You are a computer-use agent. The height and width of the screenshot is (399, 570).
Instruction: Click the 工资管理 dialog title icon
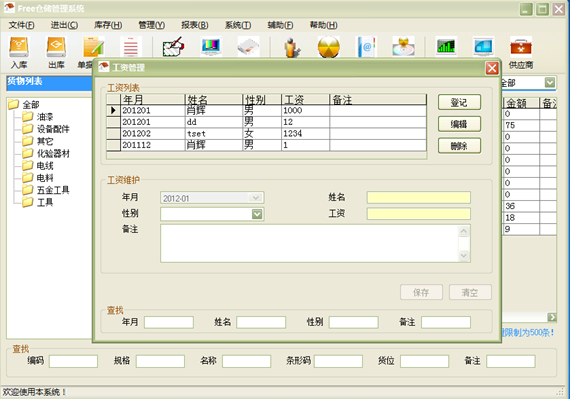coord(104,67)
